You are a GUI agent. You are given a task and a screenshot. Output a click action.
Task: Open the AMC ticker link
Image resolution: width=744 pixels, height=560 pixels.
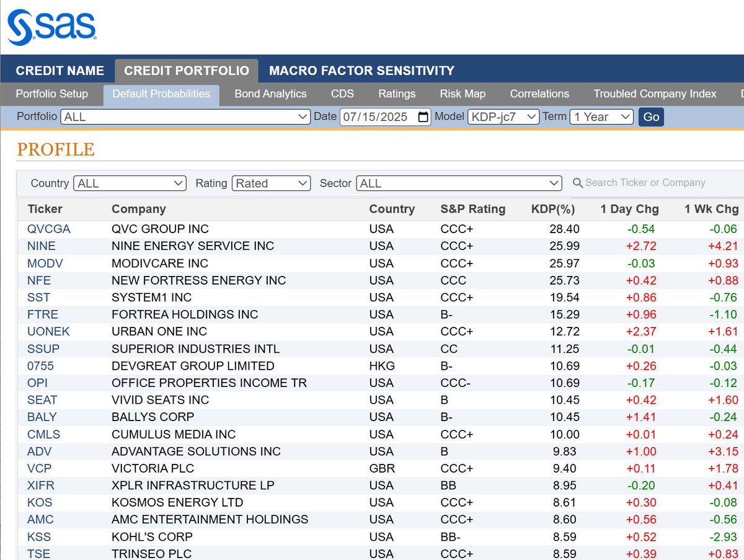tap(40, 519)
